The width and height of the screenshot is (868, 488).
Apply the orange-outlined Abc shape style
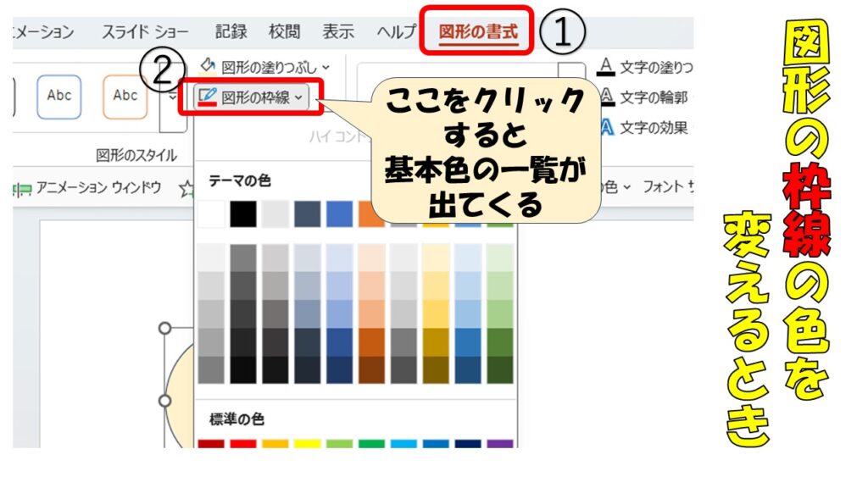click(x=125, y=97)
